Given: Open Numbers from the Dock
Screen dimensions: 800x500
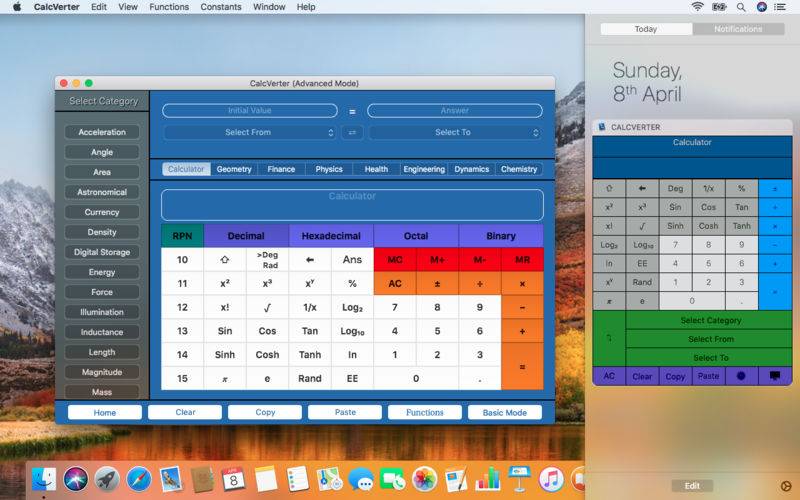Looking at the screenshot, I should click(488, 479).
